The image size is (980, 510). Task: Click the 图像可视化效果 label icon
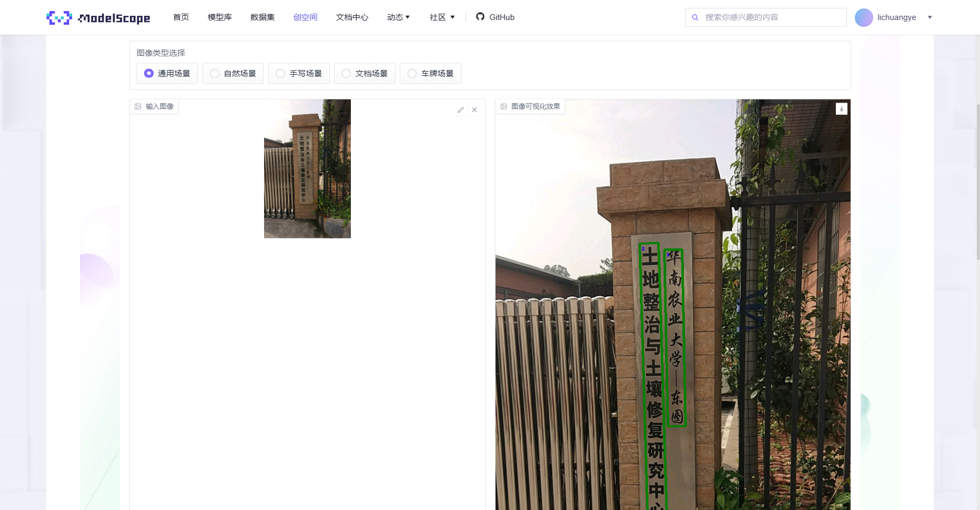pos(503,106)
